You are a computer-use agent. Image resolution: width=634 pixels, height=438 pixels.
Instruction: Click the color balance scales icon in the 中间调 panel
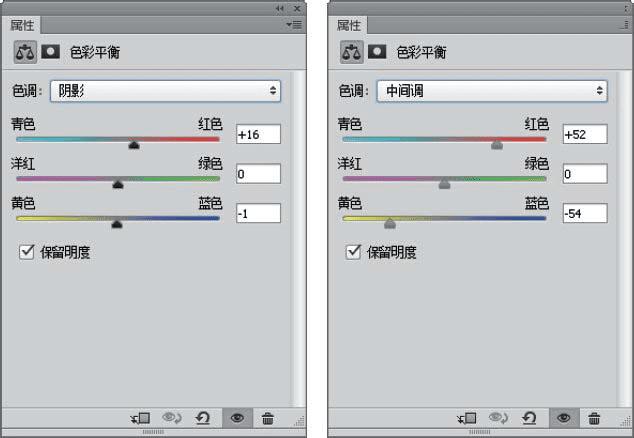[x=351, y=51]
